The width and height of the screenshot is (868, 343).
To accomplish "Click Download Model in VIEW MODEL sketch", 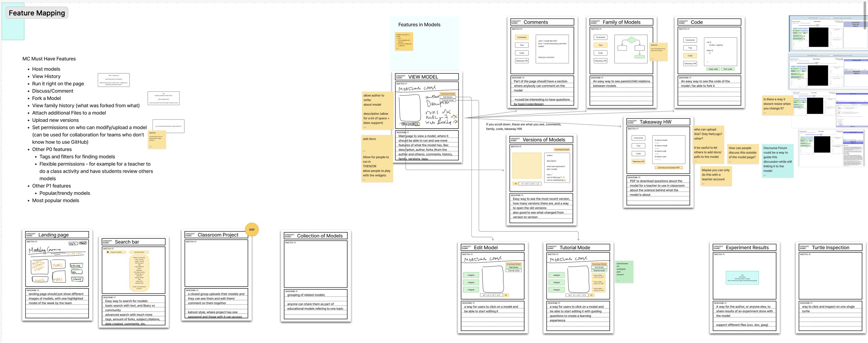I will [448, 94].
